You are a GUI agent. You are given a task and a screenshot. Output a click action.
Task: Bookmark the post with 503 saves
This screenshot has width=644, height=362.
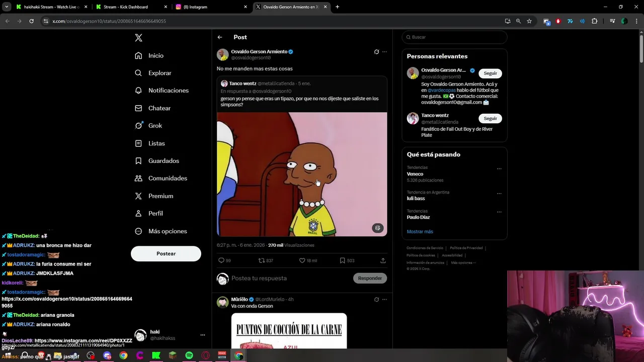point(347,260)
